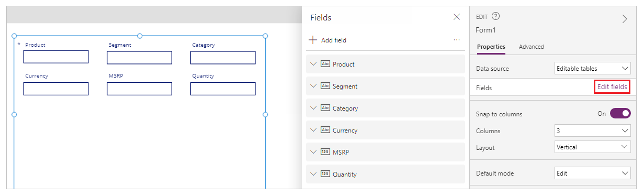Screen dimensions: 644x196
Task: Open the Layout dropdown set to Vertical
Action: click(592, 147)
